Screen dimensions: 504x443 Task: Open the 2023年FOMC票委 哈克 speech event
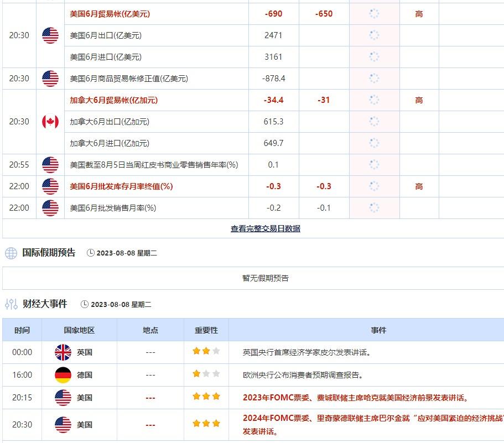(x=356, y=398)
